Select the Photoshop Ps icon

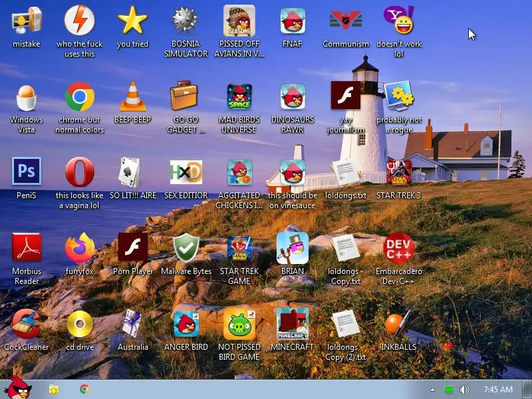pyautogui.click(x=27, y=171)
